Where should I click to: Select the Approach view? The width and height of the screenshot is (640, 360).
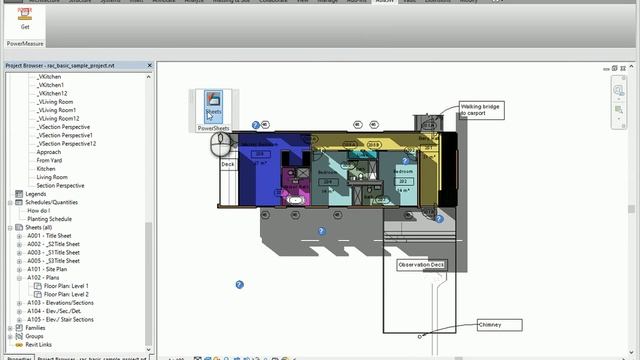click(x=49, y=152)
